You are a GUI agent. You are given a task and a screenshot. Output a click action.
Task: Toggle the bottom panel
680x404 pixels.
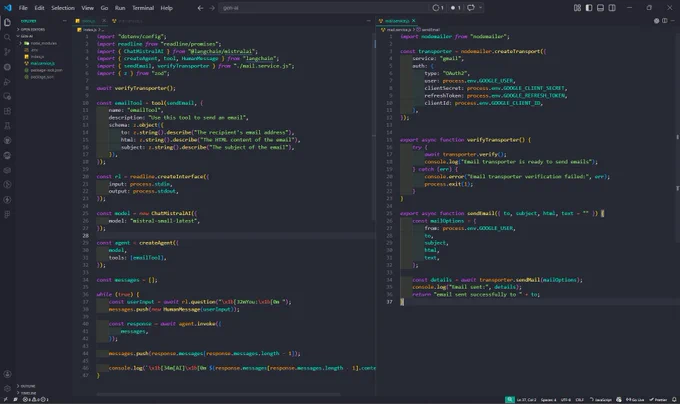[600, 8]
